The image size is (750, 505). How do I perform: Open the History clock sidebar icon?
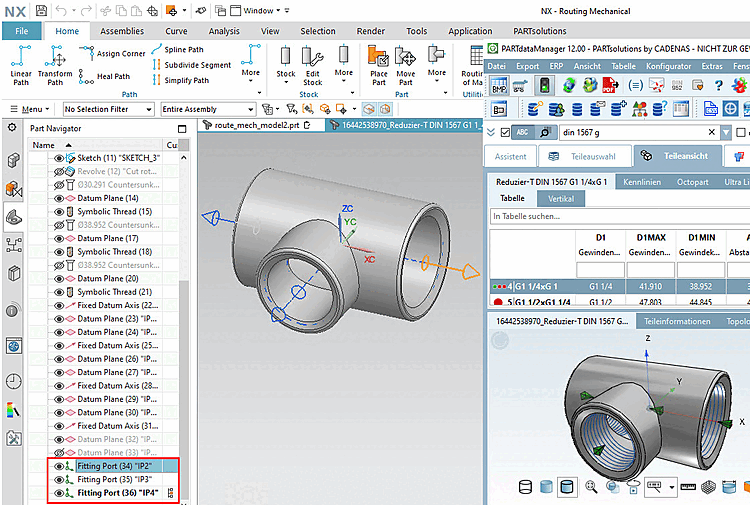[x=14, y=381]
